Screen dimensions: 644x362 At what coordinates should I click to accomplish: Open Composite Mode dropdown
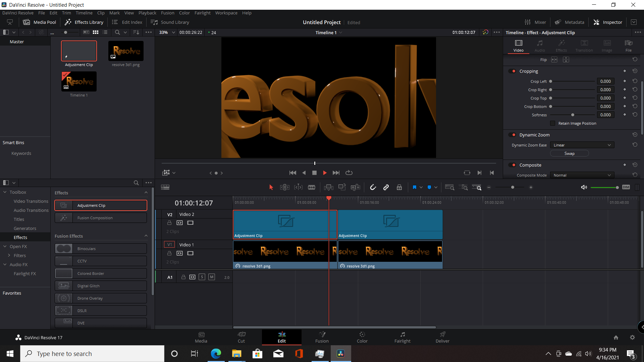click(x=582, y=175)
